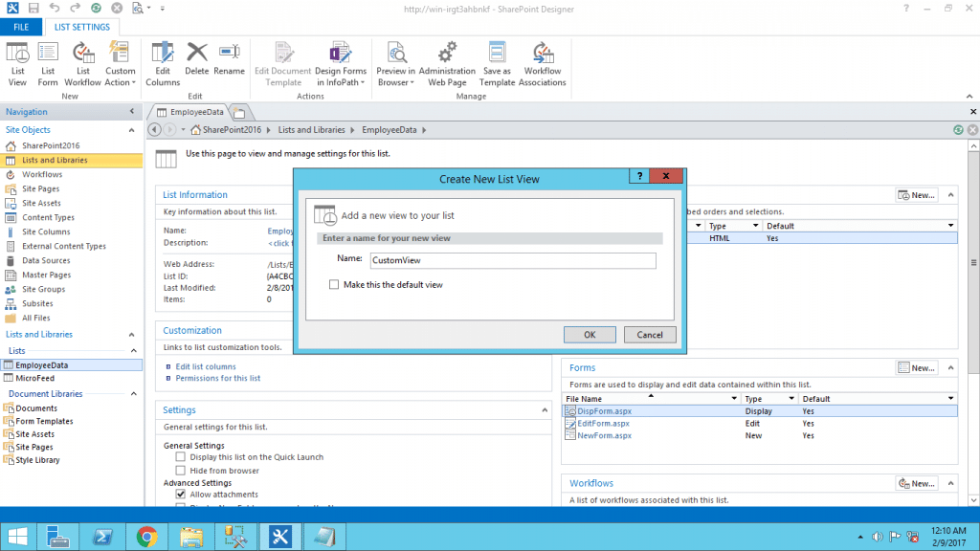The height and width of the screenshot is (551, 980).
Task: Click the Redo arrow in quick access toolbar
Action: pos(75,8)
